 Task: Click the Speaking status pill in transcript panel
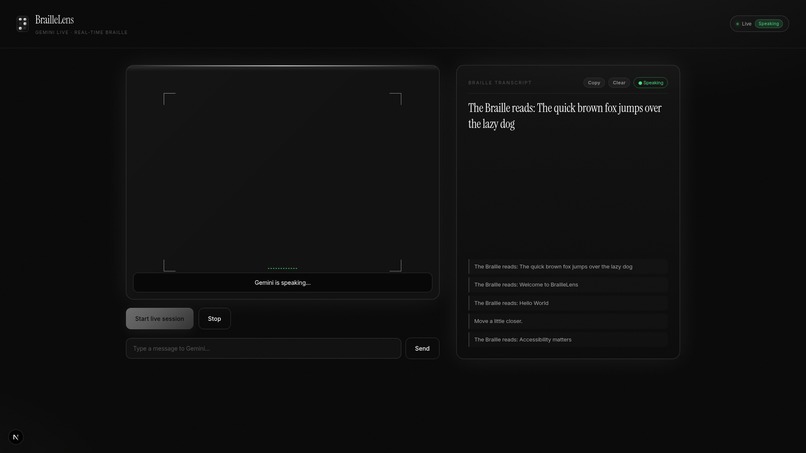click(x=650, y=83)
